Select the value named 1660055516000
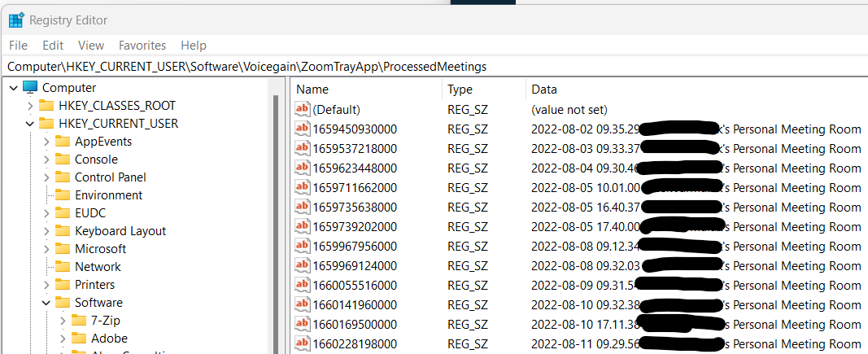This screenshot has height=354, width=868. tap(355, 286)
